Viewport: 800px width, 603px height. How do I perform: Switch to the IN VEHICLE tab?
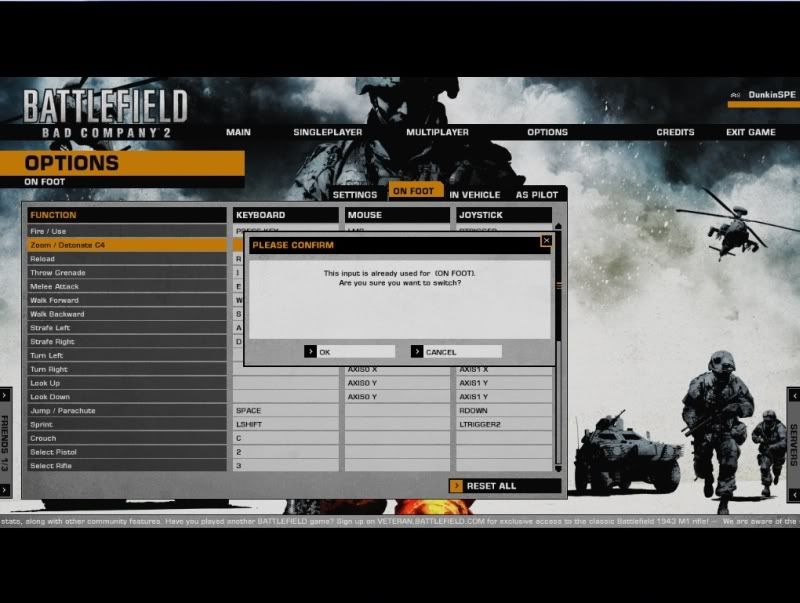point(474,195)
